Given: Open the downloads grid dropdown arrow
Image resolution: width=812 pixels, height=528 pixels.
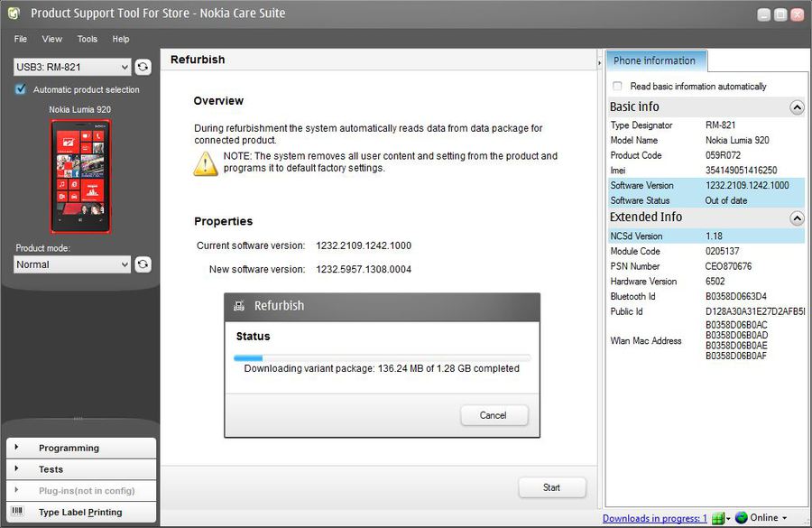Looking at the screenshot, I should 728,519.
